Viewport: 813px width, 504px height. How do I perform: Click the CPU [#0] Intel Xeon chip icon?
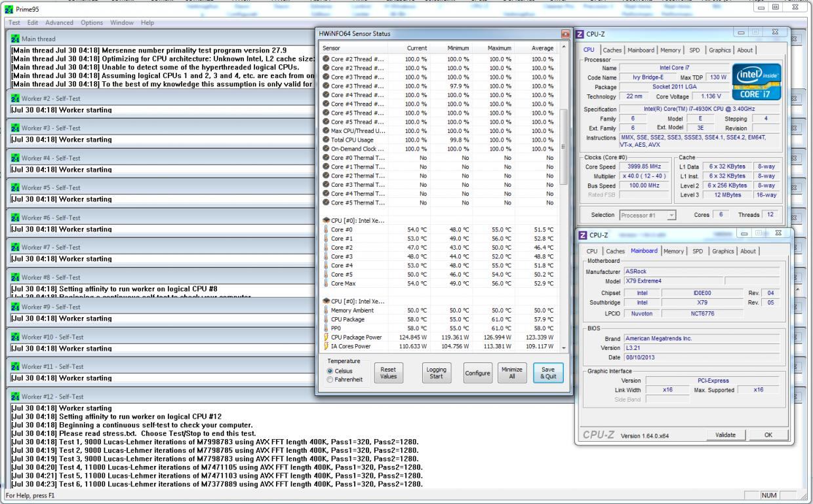(x=326, y=220)
